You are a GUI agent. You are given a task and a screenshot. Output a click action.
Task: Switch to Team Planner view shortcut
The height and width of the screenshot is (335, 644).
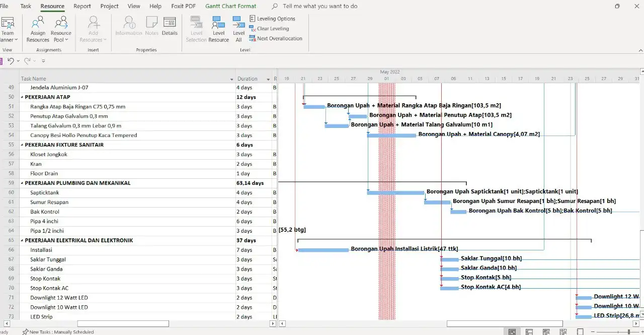pos(547,331)
